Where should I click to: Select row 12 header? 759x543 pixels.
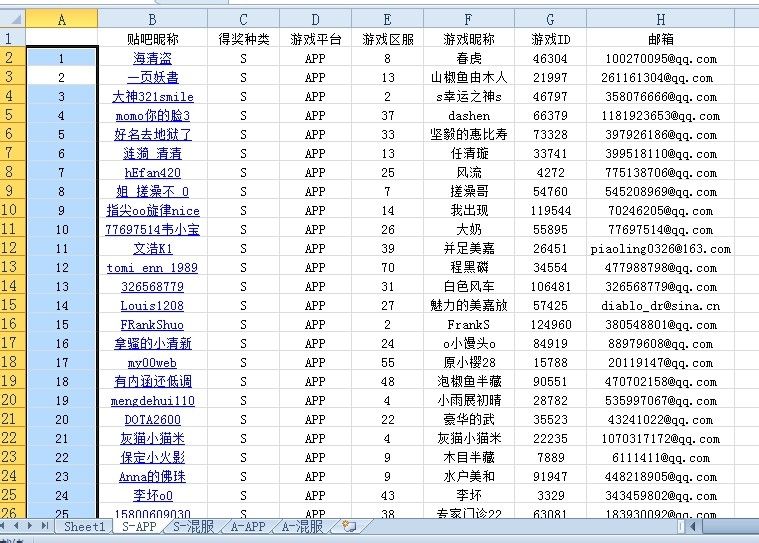point(13,248)
